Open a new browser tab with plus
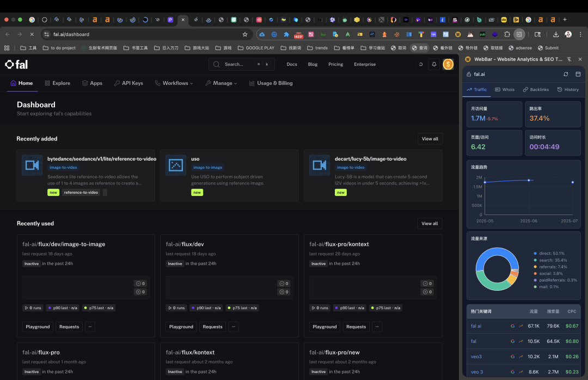The width and height of the screenshot is (588, 380). click(565, 20)
